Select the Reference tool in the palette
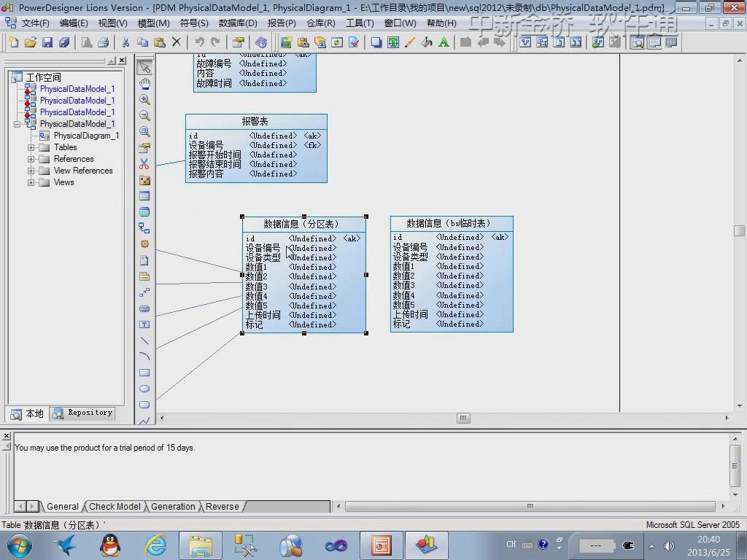This screenshot has width=747, height=560. point(144,228)
